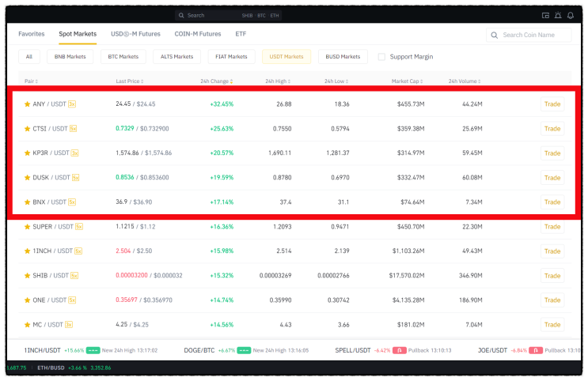Sort by the 24h High column
Viewport: 588px width, 381px height.
pyautogui.click(x=278, y=81)
